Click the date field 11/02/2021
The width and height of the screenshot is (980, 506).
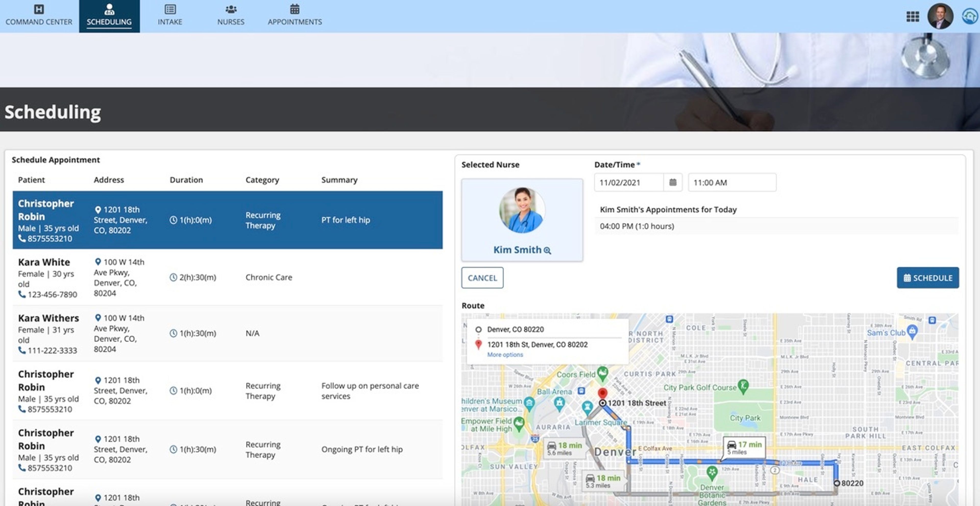click(x=629, y=182)
